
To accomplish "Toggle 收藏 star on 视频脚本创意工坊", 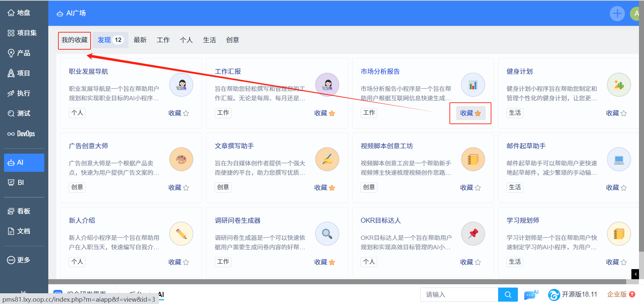I will (478, 188).
